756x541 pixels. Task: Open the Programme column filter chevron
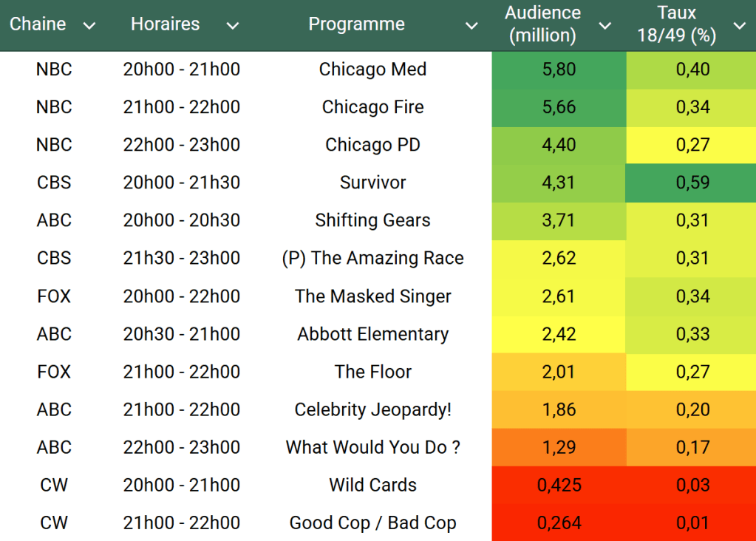pyautogui.click(x=471, y=27)
